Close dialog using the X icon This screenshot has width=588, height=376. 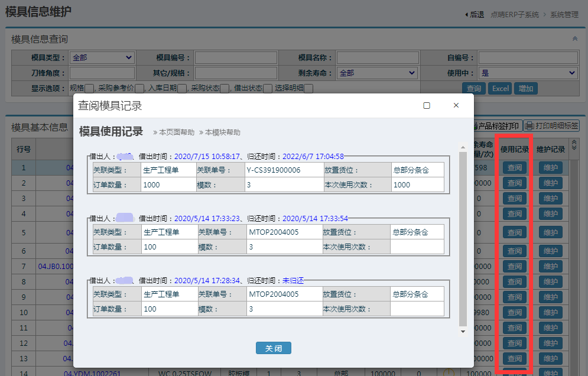(x=456, y=106)
